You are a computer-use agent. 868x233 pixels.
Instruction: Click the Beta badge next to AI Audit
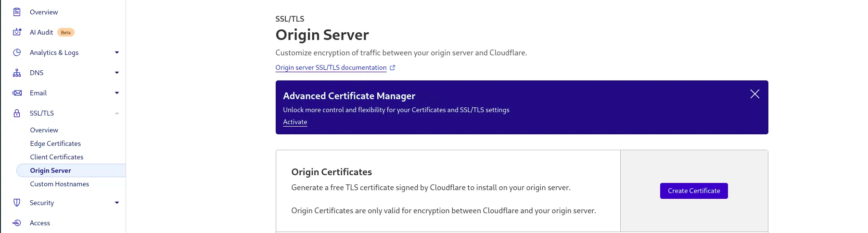coord(66,32)
